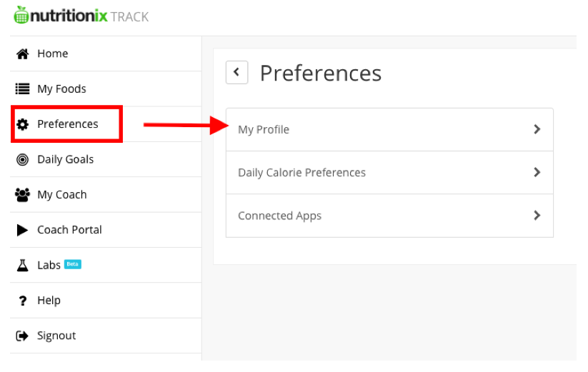The width and height of the screenshot is (588, 372).
Task: Go back using the Preferences back button
Action: point(236,72)
